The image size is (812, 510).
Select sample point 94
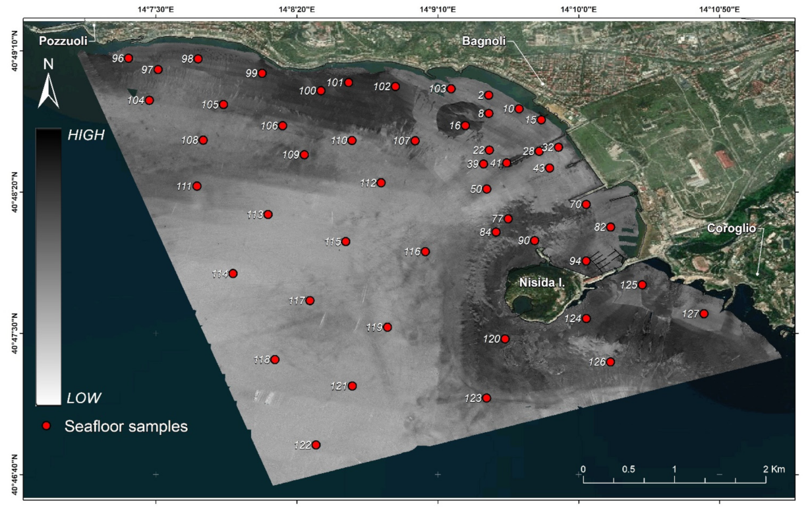[x=586, y=261]
